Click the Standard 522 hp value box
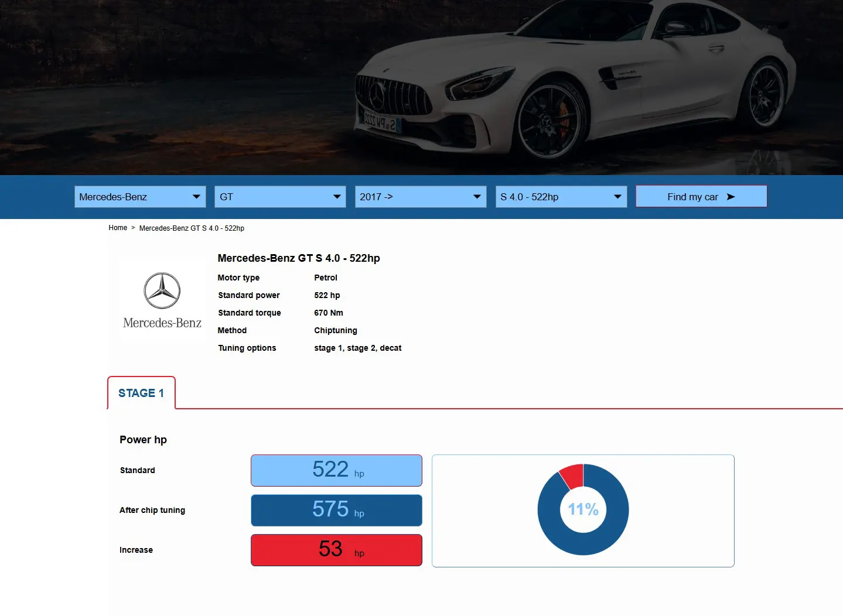The image size is (843, 616). 336,470
